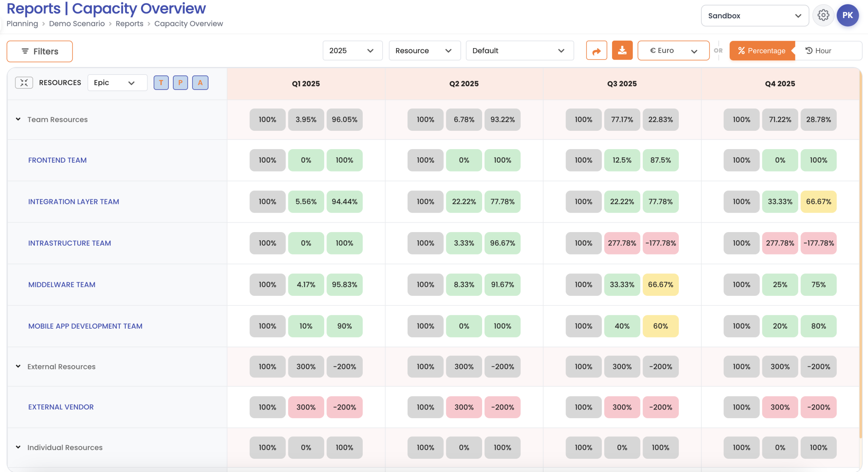Click the collapse-all arrows icon beside RESOURCES
This screenshot has width=868, height=472.
click(24, 83)
